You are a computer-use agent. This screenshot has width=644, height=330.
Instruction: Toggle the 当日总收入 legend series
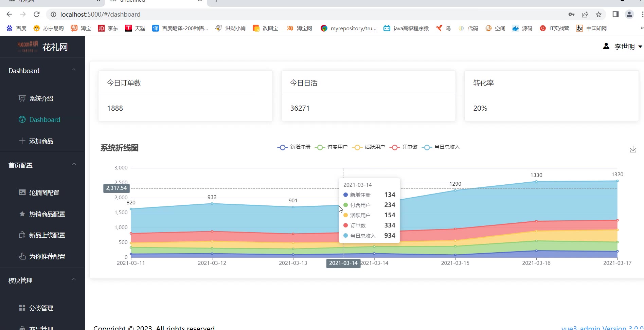pyautogui.click(x=441, y=147)
